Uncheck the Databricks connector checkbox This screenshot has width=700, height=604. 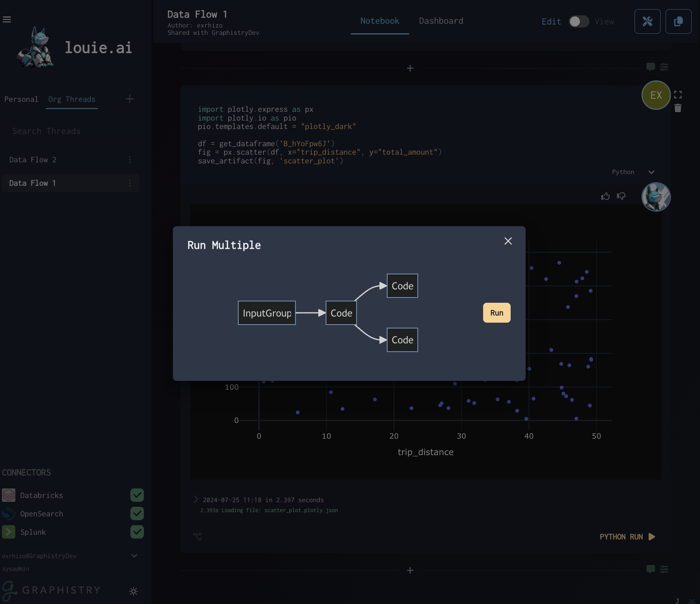point(137,495)
